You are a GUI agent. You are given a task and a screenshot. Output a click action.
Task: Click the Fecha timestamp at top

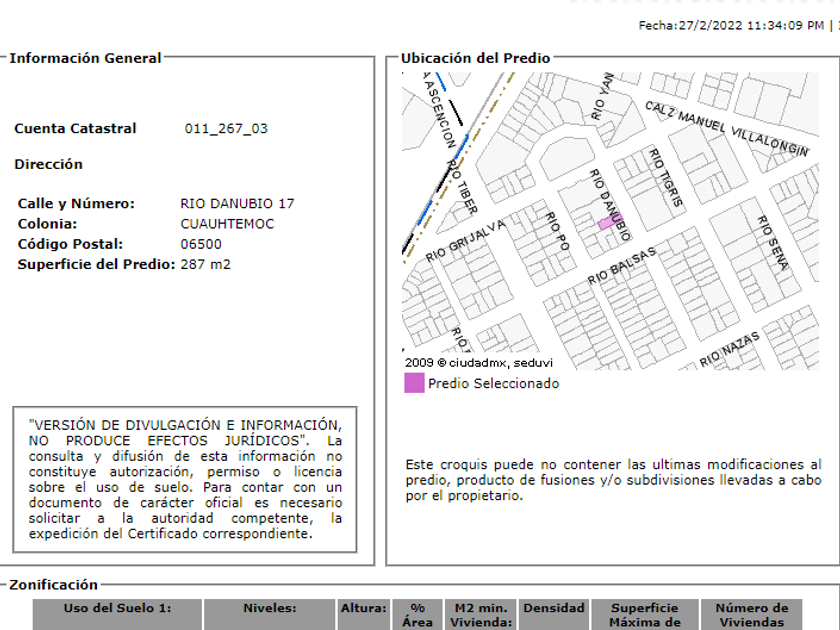click(x=731, y=25)
